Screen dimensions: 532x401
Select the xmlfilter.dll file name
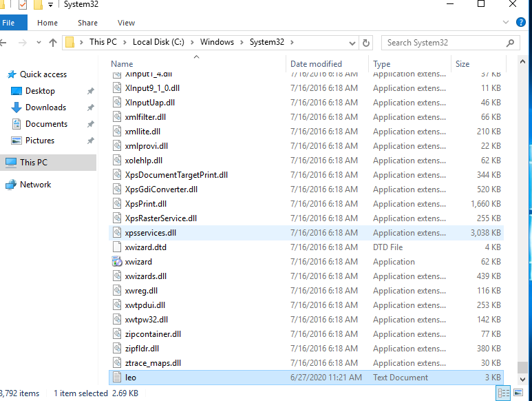point(145,117)
